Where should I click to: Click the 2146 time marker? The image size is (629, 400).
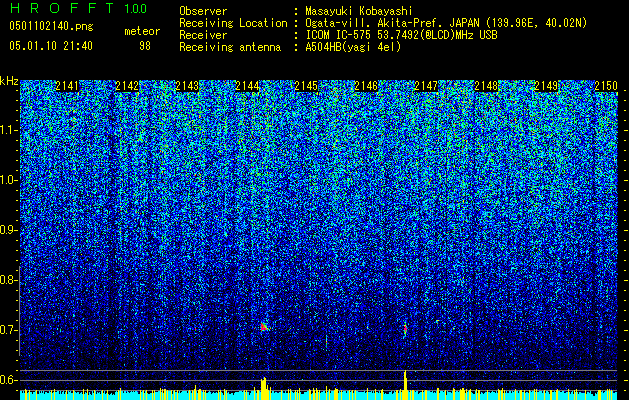tap(366, 86)
